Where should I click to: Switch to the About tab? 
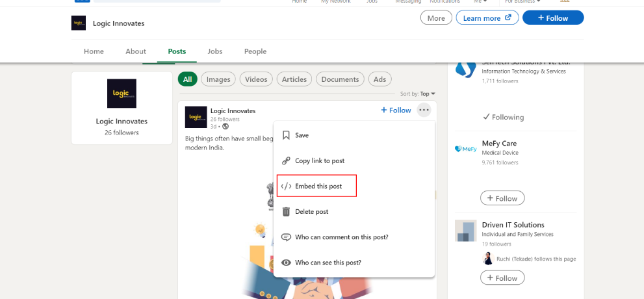tap(136, 51)
